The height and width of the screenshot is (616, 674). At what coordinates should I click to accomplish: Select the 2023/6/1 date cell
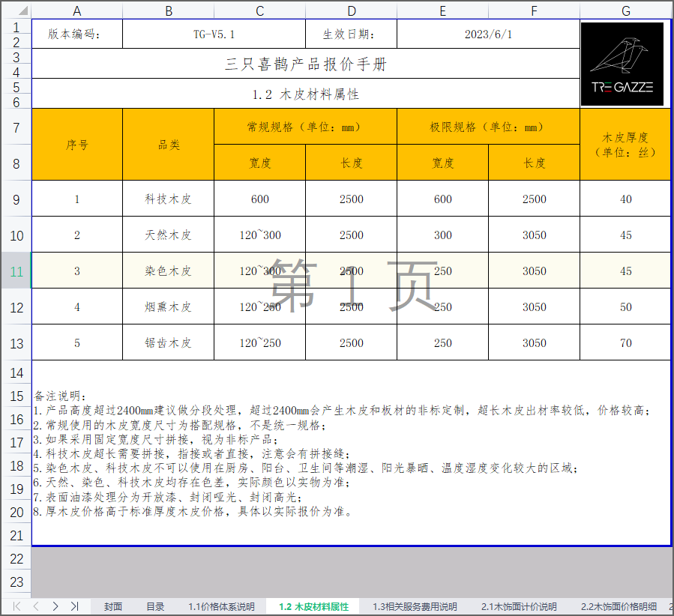[488, 34]
